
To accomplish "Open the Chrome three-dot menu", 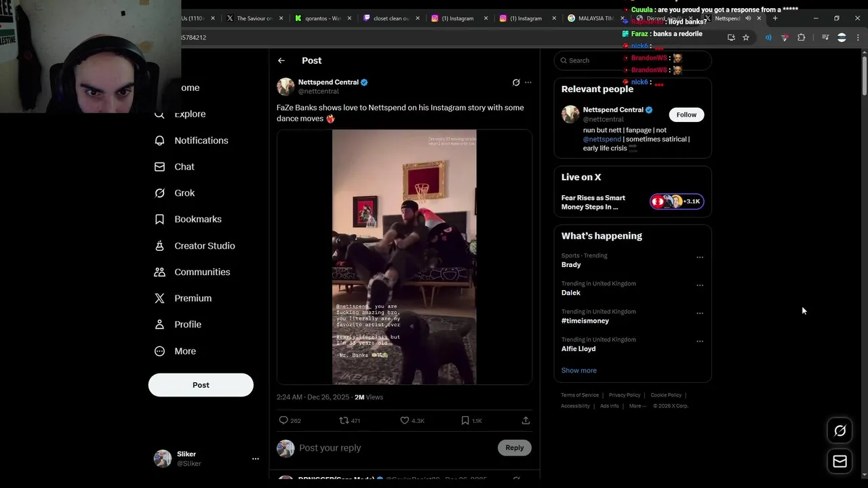I will click(x=858, y=37).
